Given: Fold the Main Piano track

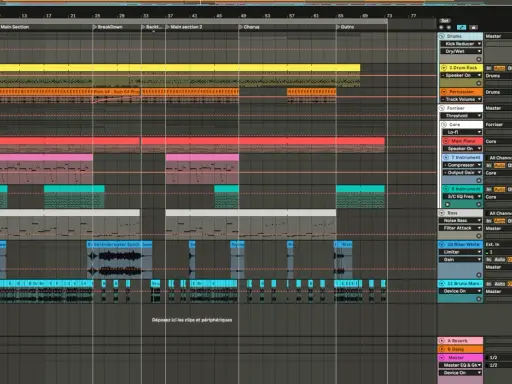Looking at the screenshot, I should (x=446, y=141).
